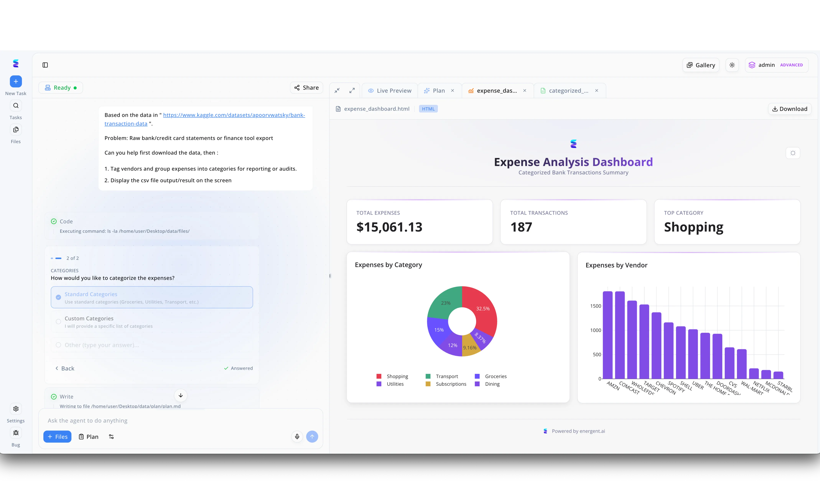Screen dimensions: 820x504
Task: Report a Bug using sidebar icon
Action: tap(16, 433)
